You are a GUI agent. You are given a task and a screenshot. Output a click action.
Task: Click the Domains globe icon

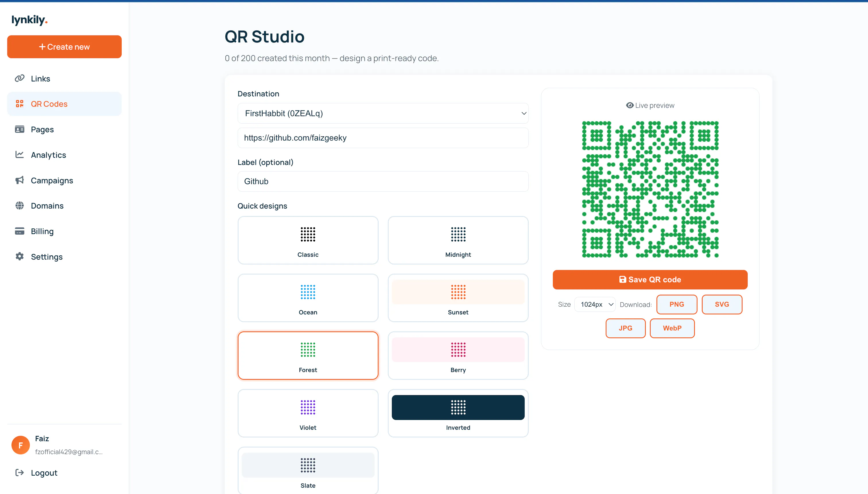click(x=20, y=206)
